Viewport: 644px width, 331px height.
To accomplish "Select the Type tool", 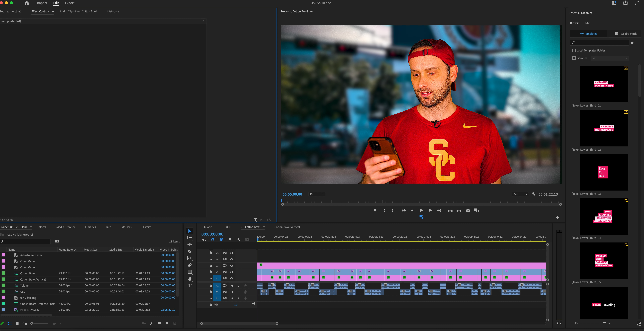I will pos(189,286).
